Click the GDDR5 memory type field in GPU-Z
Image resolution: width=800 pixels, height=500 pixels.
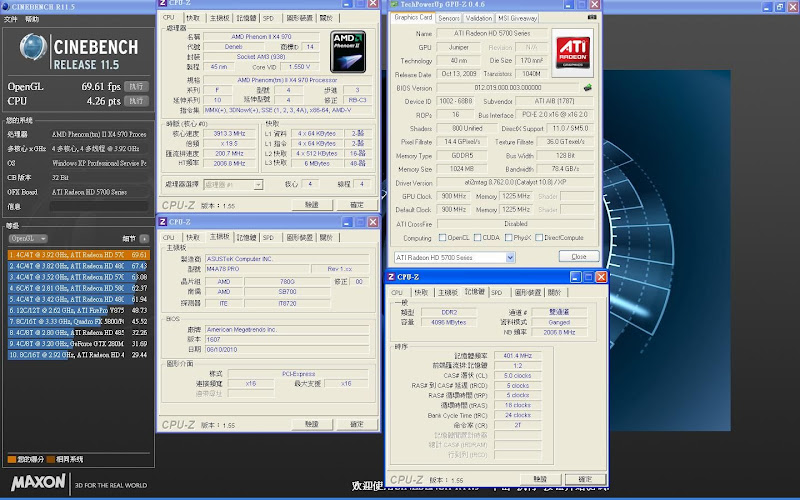462,155
